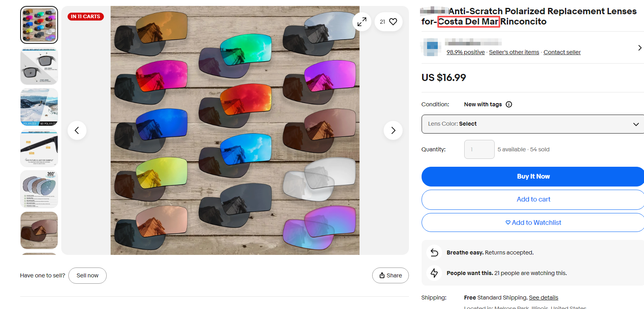Select the polarized snowy mountain thumbnail
The image size is (644, 309).
pyautogui.click(x=39, y=107)
